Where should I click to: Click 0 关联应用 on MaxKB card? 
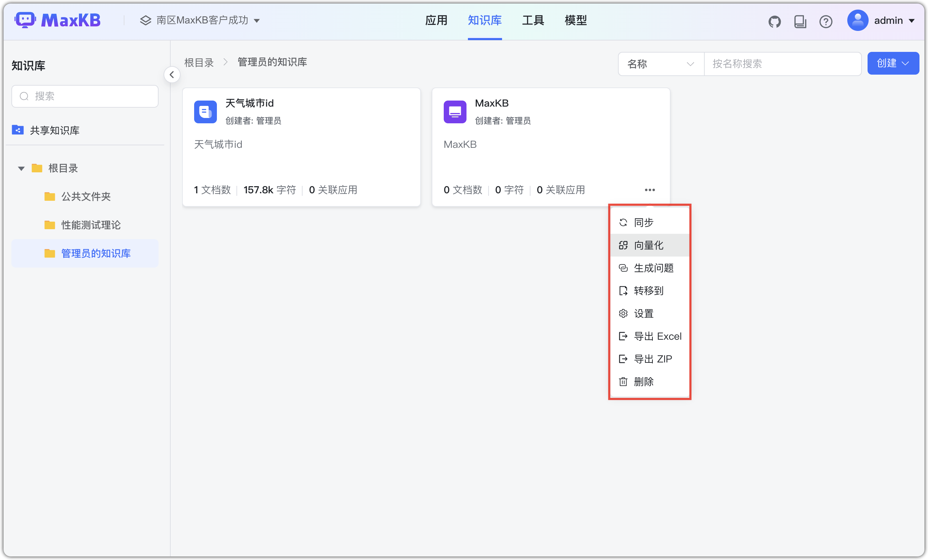point(560,190)
